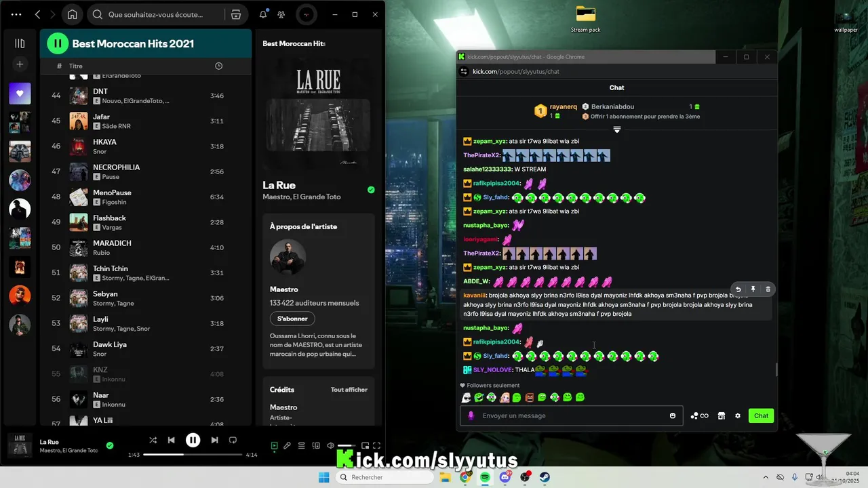This screenshot has height=488, width=868.
Task: Skip to next track
Action: (214, 440)
